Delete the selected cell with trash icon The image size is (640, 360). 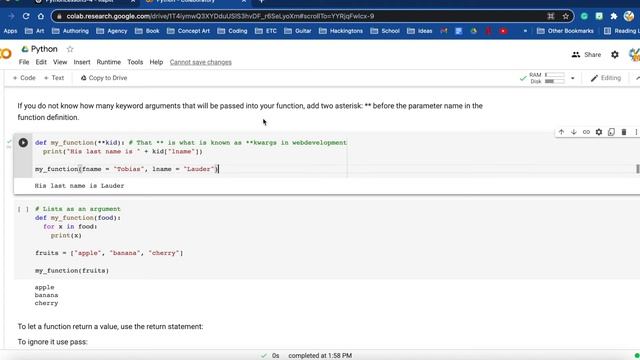[x=624, y=132]
